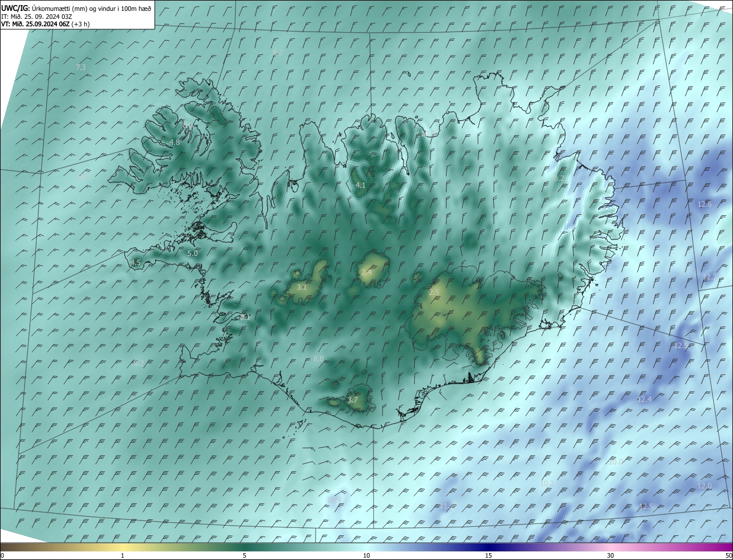Image resolution: width=733 pixels, height=560 pixels.
Task: Click the 10 tick on the color scale
Action: [x=366, y=556]
